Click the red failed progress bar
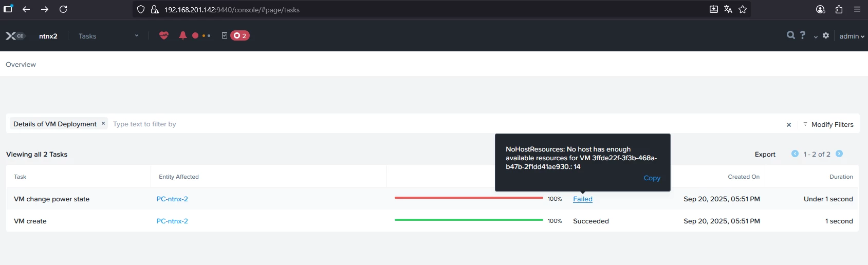Image resolution: width=868 pixels, height=265 pixels. [x=469, y=198]
